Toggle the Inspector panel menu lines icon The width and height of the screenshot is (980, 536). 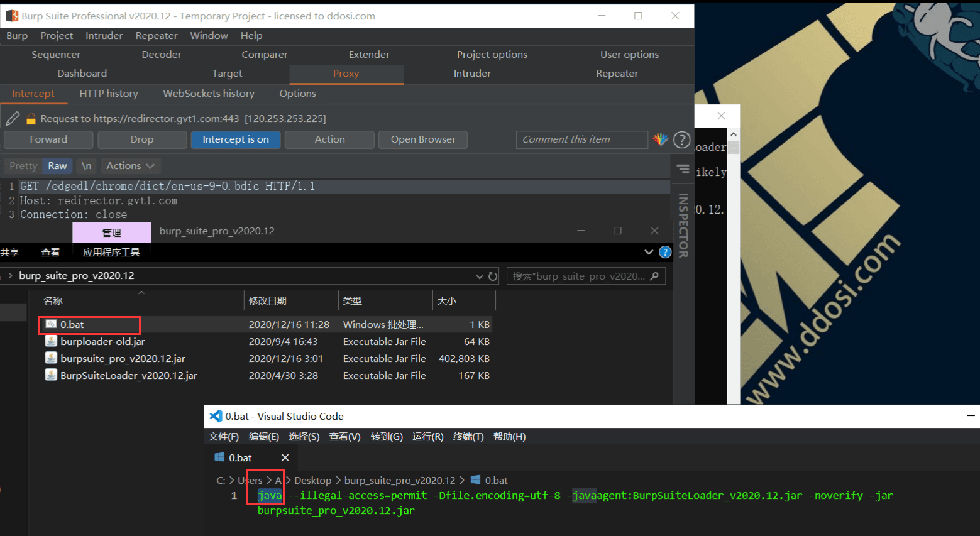[683, 169]
